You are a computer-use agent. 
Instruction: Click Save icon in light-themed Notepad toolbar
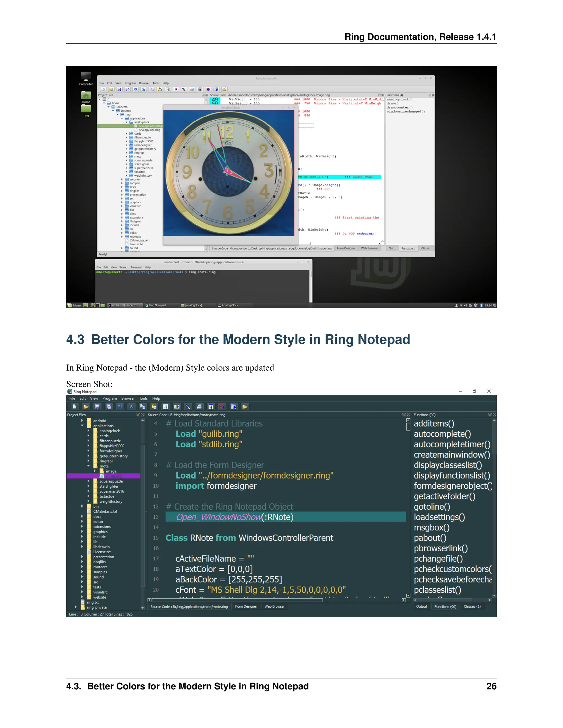[x=119, y=89]
